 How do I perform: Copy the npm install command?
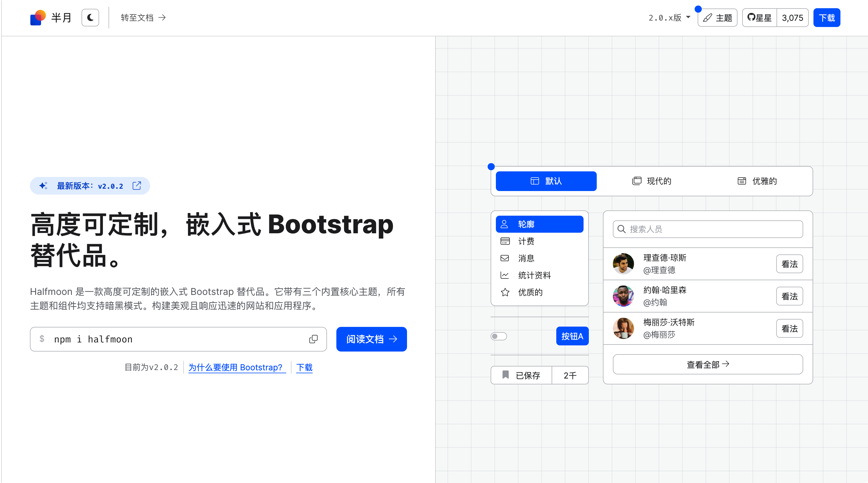(313, 339)
